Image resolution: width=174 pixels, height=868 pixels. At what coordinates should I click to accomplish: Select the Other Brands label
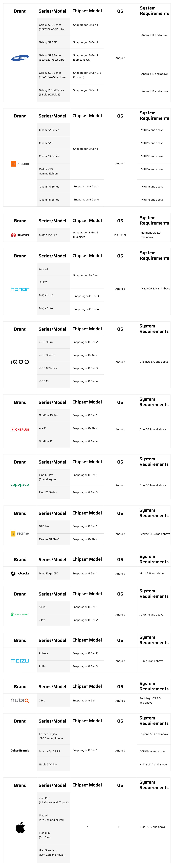20,750
